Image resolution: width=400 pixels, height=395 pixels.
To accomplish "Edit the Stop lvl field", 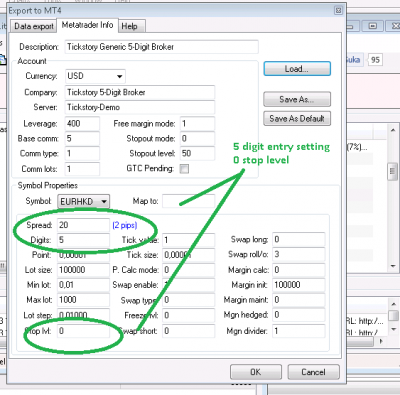I will click(83, 331).
